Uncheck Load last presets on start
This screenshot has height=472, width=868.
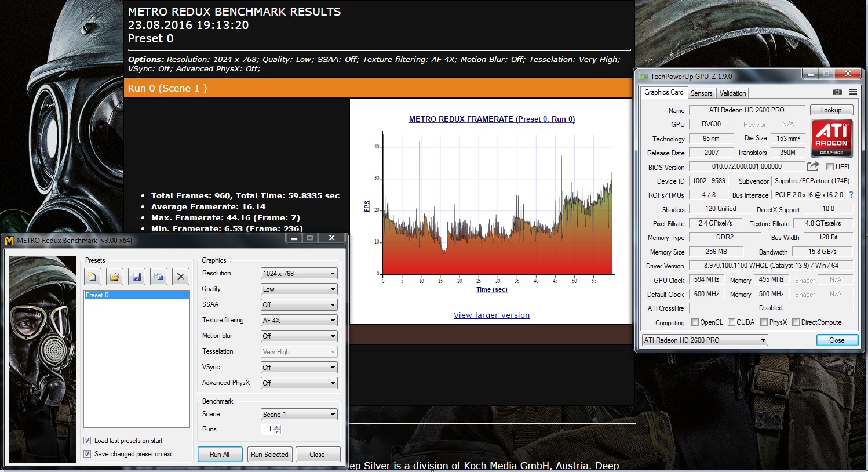click(87, 441)
